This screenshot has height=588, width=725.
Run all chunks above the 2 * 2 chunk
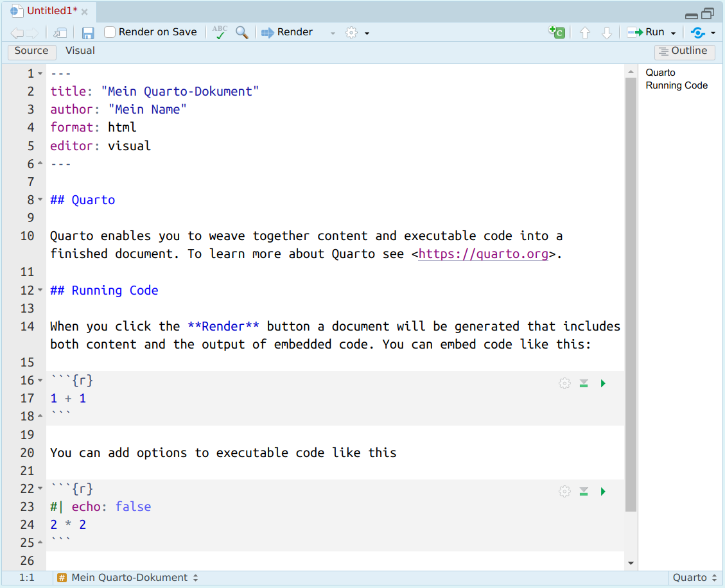(x=584, y=491)
